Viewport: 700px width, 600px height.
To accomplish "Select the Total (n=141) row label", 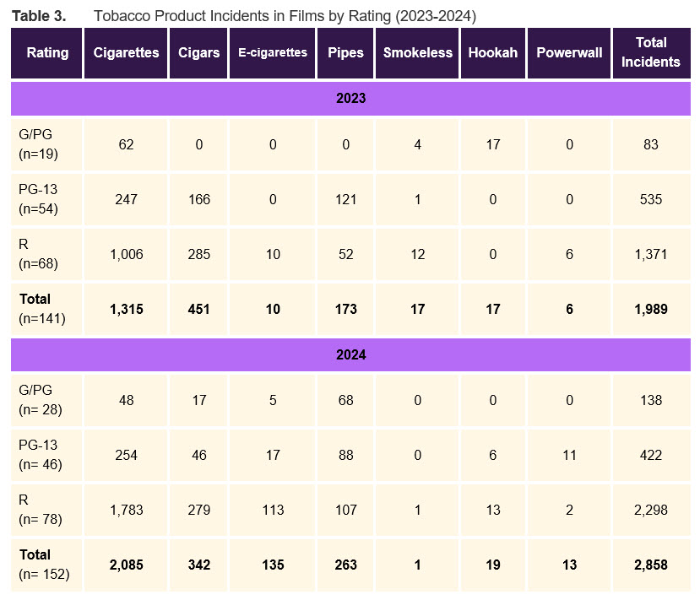I will [x=41, y=309].
